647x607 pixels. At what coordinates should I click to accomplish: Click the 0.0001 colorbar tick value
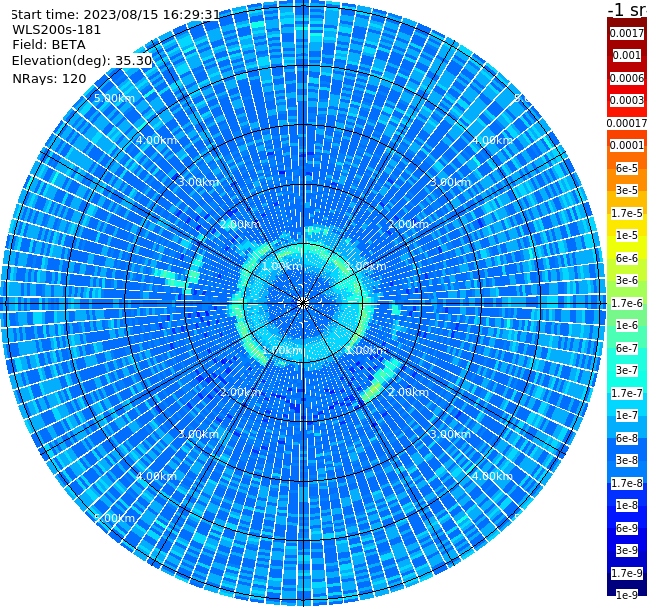(627, 145)
